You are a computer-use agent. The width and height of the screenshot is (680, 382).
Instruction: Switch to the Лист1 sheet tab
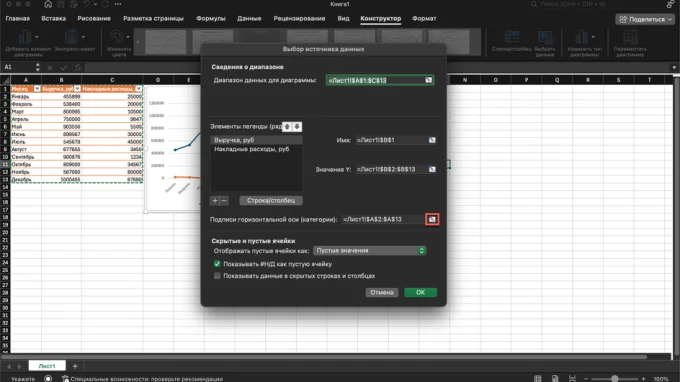point(47,366)
